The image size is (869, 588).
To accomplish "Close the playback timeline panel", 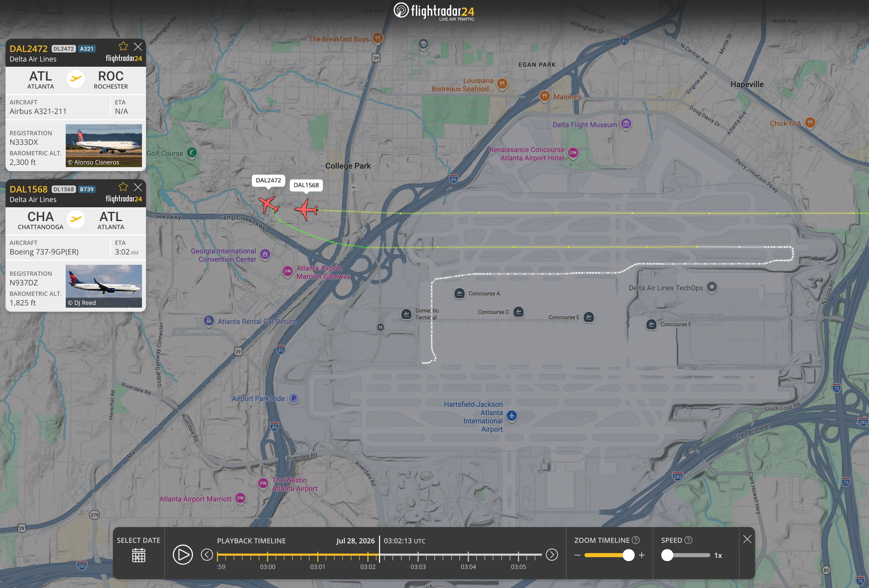I will [x=747, y=539].
